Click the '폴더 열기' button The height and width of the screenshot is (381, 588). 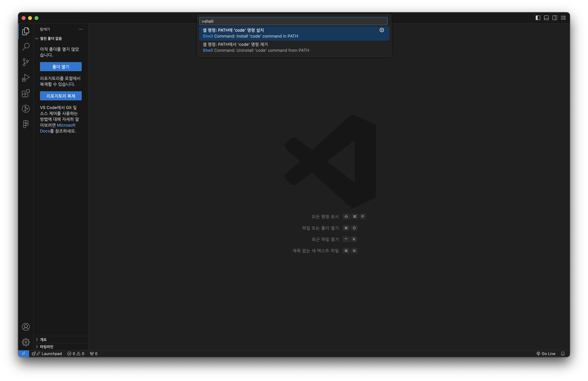61,67
